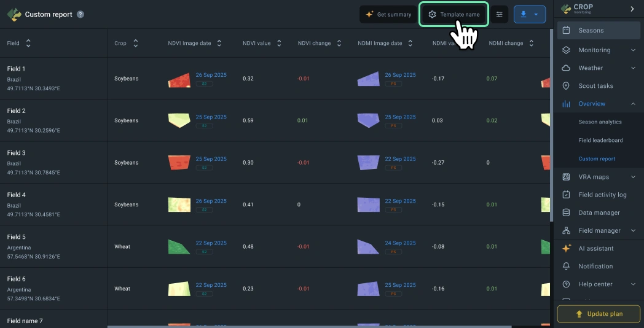Click the Seasons calendar icon in sidebar

pyautogui.click(x=566, y=30)
